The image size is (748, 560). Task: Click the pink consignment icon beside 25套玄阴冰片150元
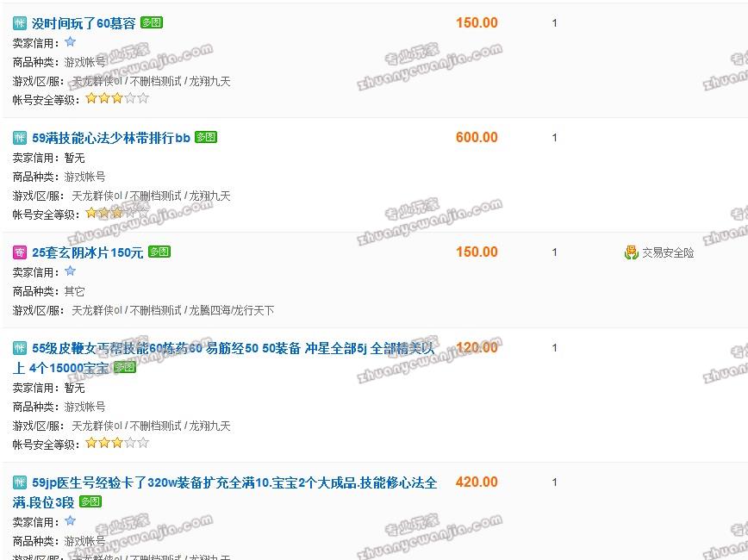[x=20, y=252]
